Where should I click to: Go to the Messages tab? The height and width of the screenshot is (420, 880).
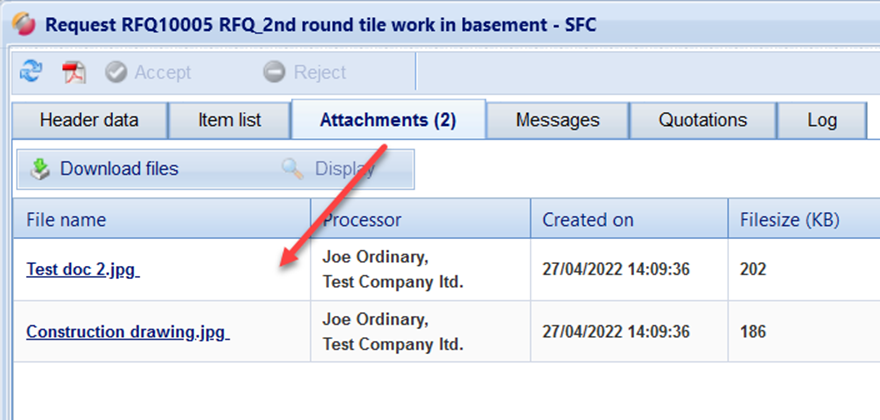pos(557,120)
